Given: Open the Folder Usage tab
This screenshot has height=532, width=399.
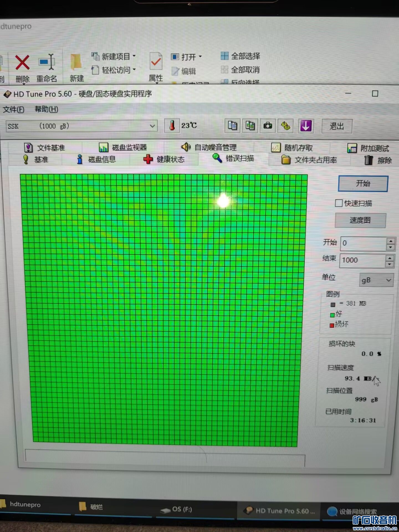Looking at the screenshot, I should point(309,160).
